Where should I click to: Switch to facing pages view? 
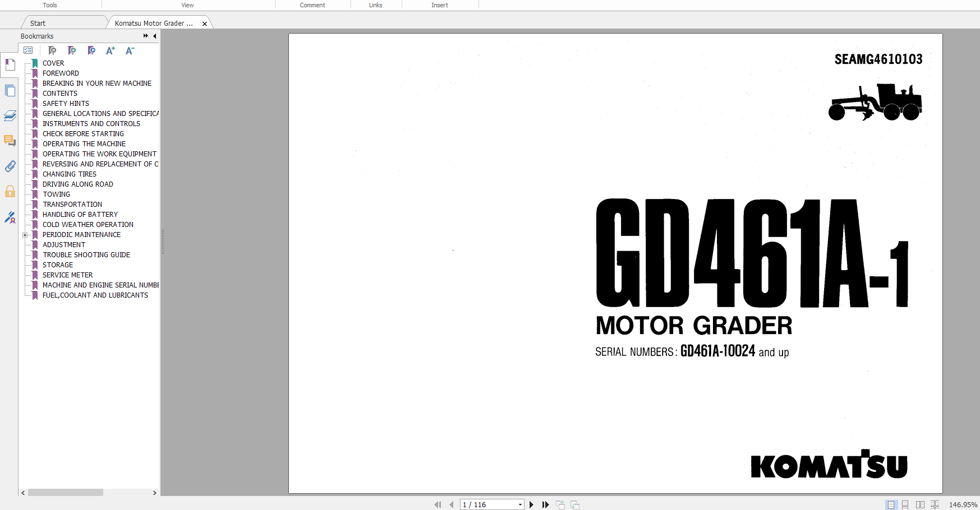point(920,505)
